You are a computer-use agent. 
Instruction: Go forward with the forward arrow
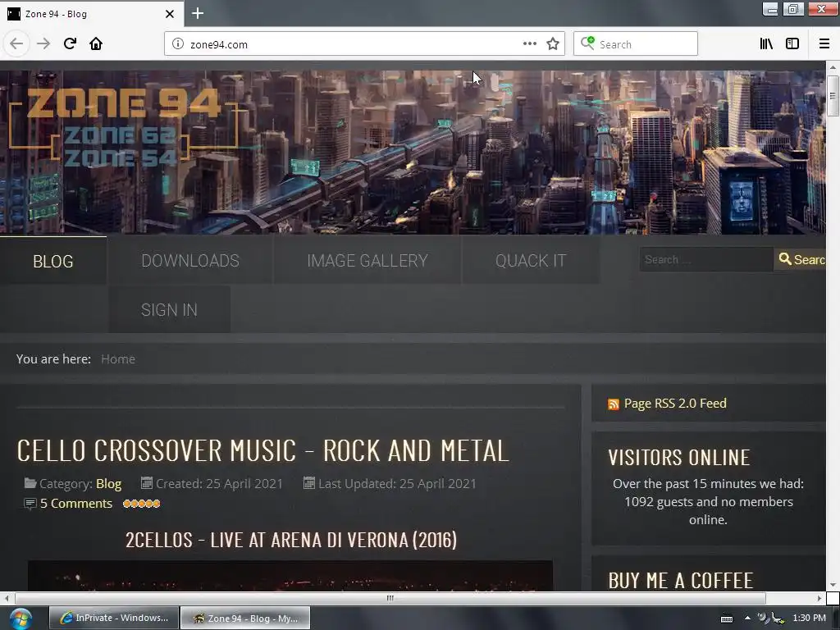(x=43, y=43)
